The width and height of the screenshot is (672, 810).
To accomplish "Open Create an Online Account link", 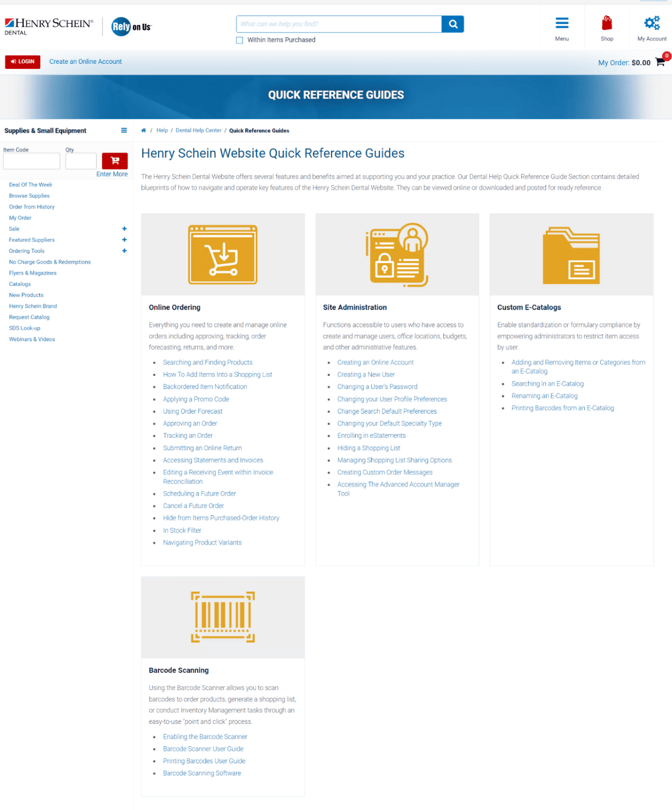I will coord(86,62).
